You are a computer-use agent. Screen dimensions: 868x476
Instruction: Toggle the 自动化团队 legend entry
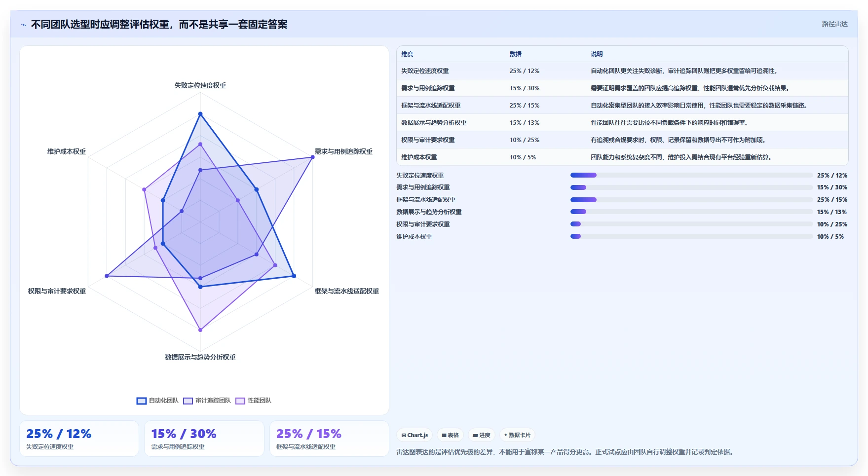point(157,401)
